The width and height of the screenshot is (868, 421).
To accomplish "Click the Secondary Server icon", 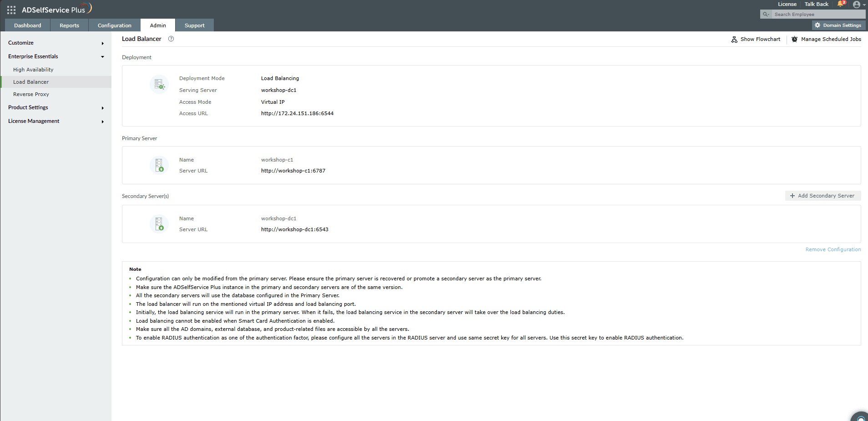I will [x=159, y=223].
